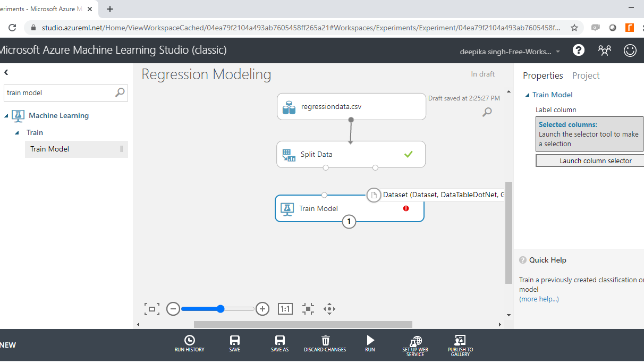This screenshot has height=362, width=644.
Task: Set up web service from the bottom bar
Action: [x=415, y=346]
